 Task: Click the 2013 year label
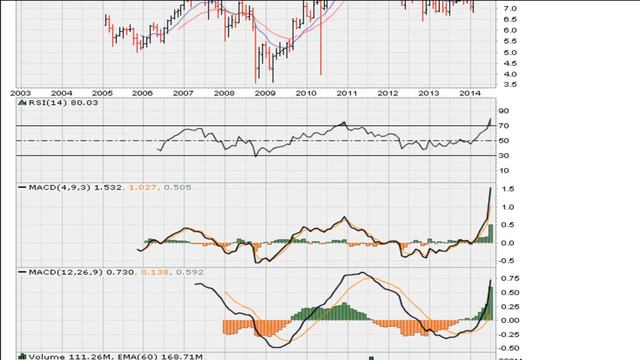point(429,93)
